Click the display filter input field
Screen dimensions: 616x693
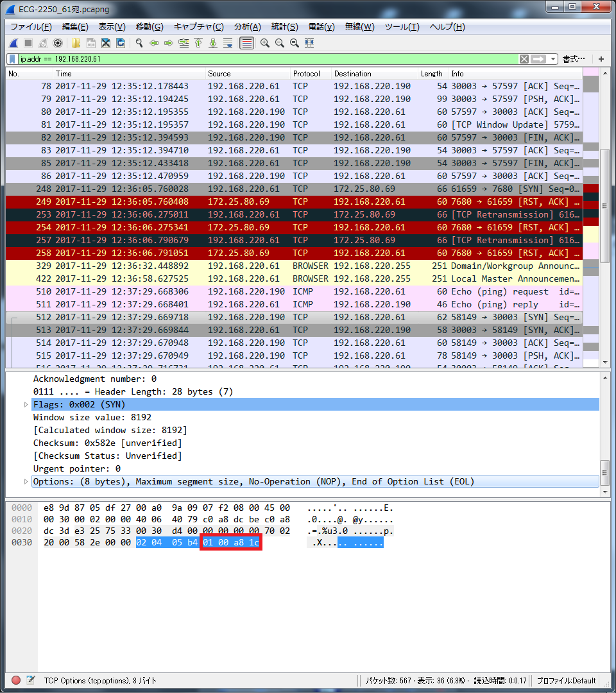tap(257, 59)
